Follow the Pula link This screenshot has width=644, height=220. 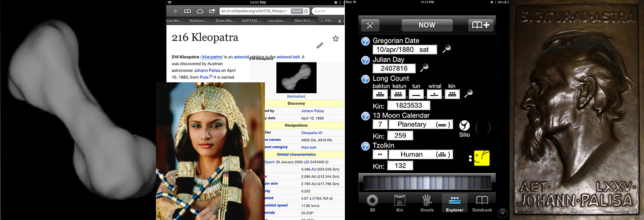(204, 77)
